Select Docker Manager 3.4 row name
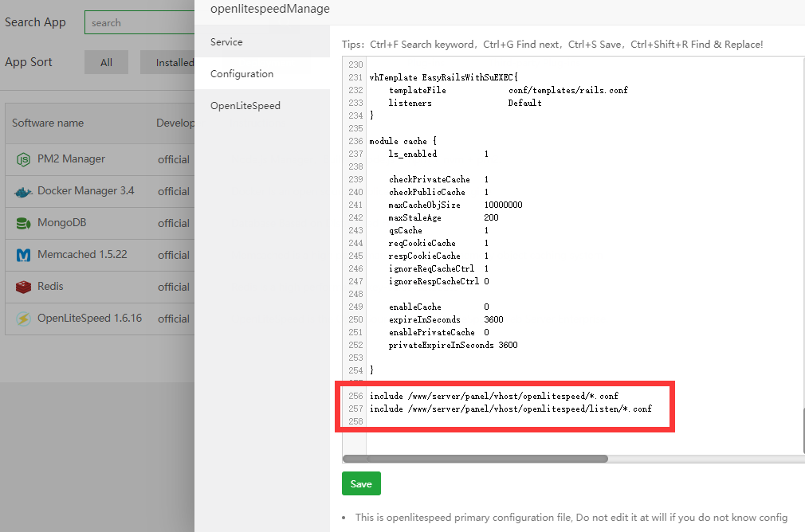Screen dimensions: 805x532 (x=86, y=191)
